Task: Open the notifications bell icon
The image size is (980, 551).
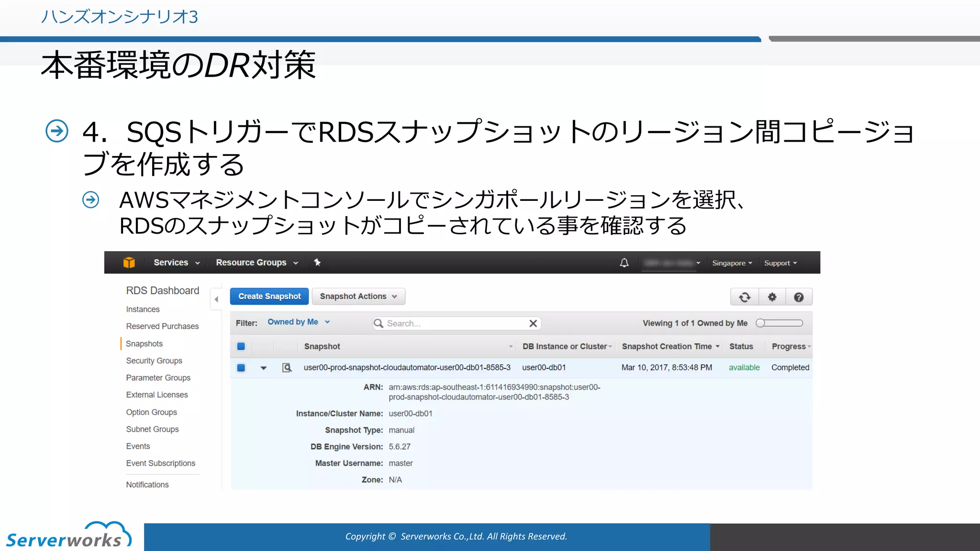Action: 624,263
